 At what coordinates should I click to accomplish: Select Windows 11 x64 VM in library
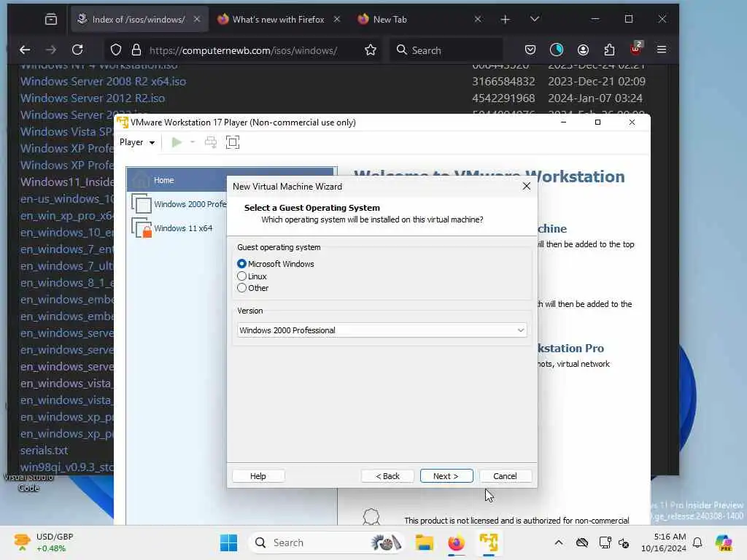pos(172,228)
